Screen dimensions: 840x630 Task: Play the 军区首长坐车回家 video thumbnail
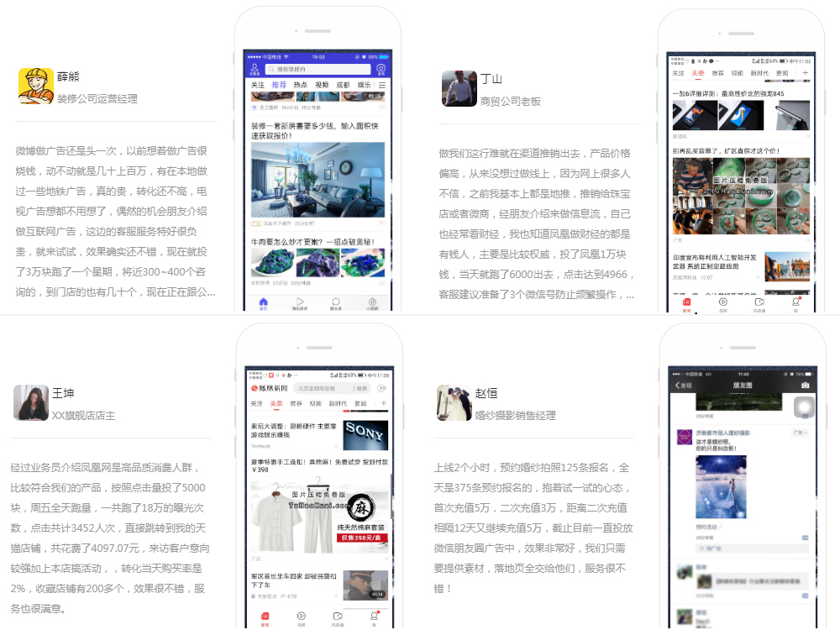click(x=365, y=585)
